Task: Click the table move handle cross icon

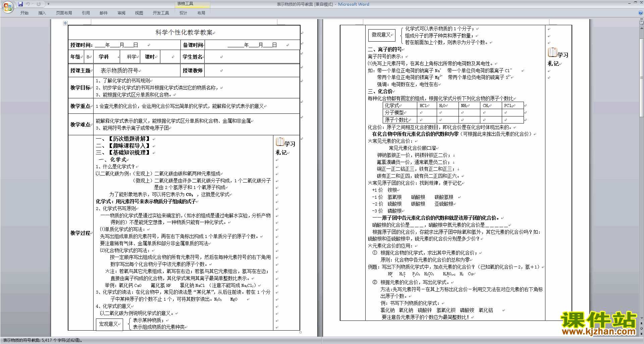Action: click(x=65, y=23)
